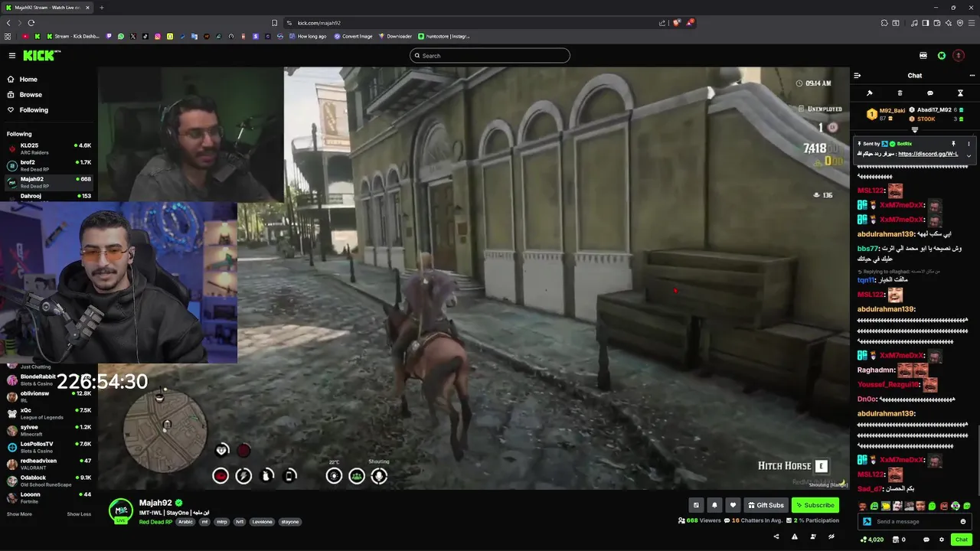
Task: Open new browser tab
Action: pos(101,8)
